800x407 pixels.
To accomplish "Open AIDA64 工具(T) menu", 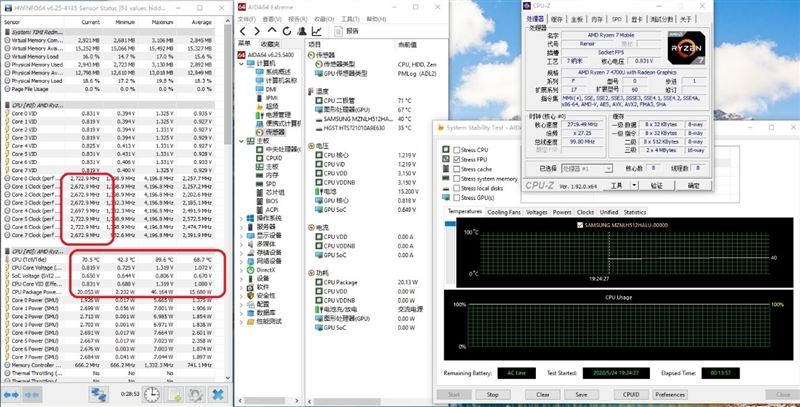I will [350, 19].
